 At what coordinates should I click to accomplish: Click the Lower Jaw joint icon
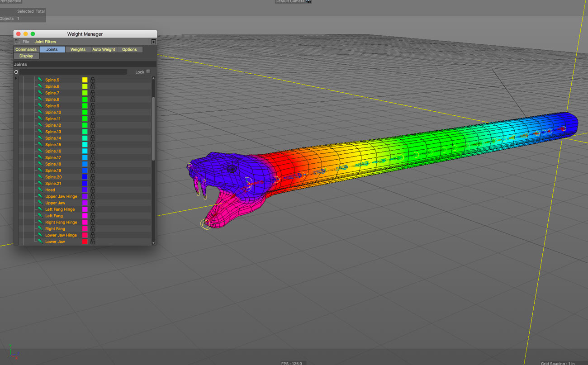point(40,242)
